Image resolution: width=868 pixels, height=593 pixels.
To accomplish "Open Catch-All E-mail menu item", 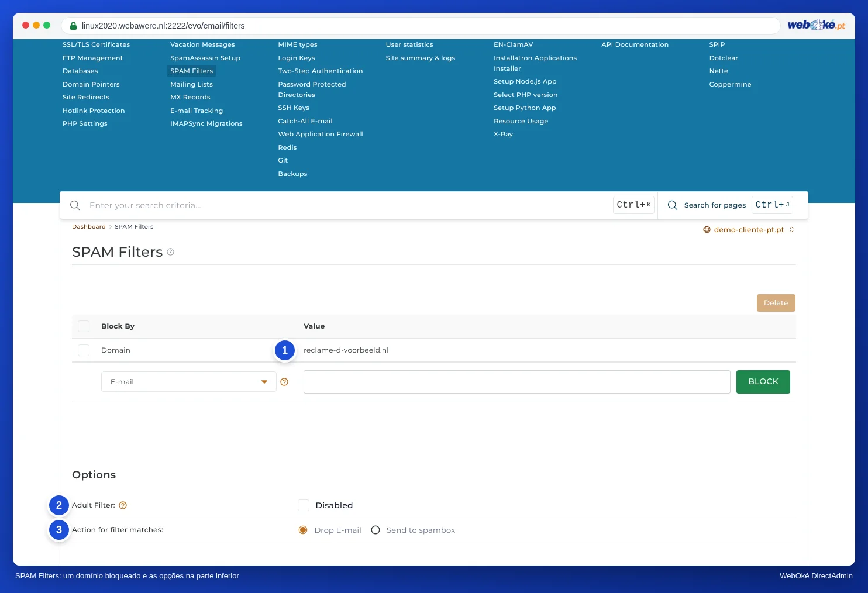I will 305,121.
